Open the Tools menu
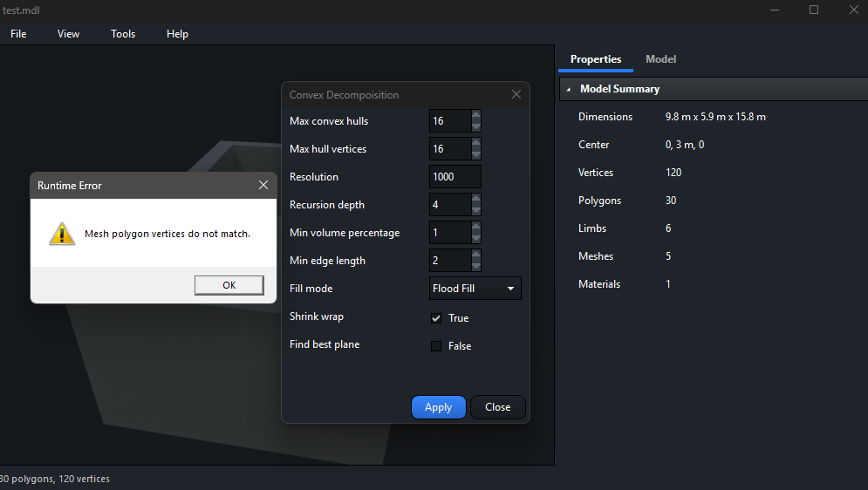Screen dimensions: 868x490 click(x=123, y=34)
